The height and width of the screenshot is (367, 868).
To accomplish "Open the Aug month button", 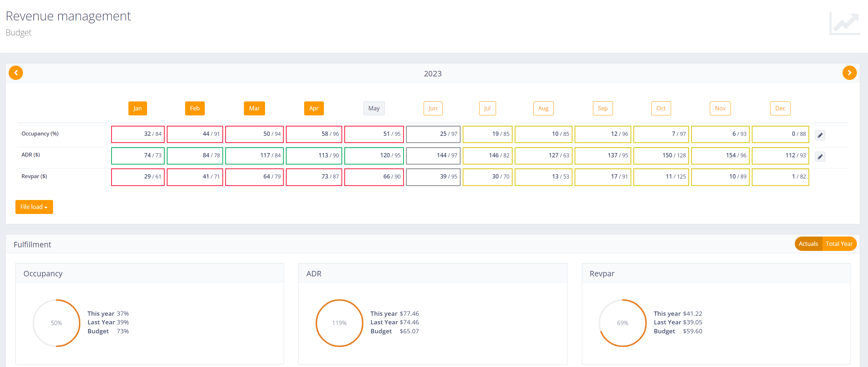I will click(543, 108).
